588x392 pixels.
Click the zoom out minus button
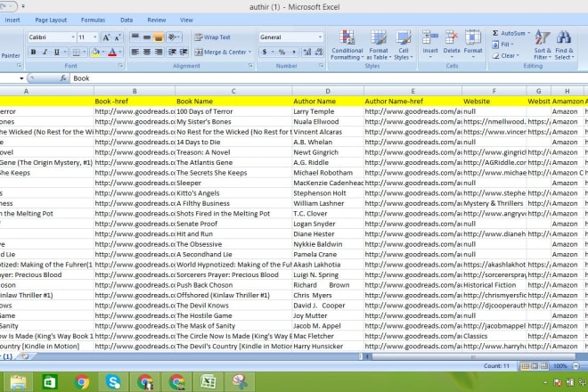pyautogui.click(x=576, y=366)
